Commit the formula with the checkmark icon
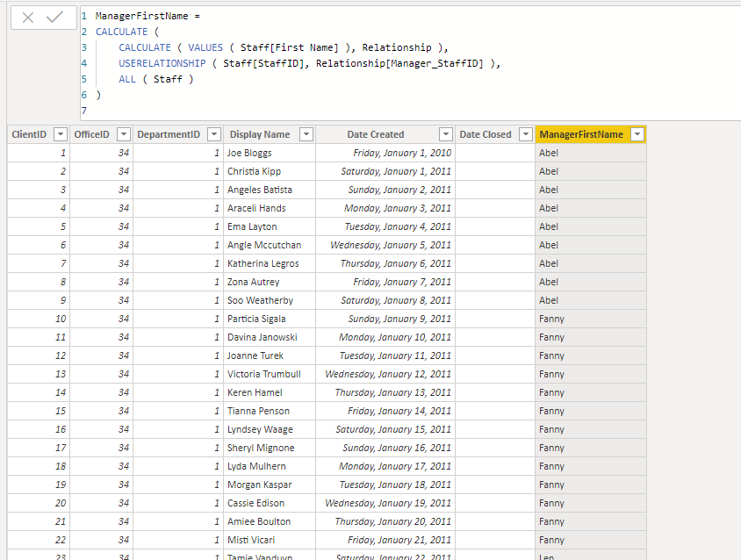The image size is (741, 560). tap(54, 18)
